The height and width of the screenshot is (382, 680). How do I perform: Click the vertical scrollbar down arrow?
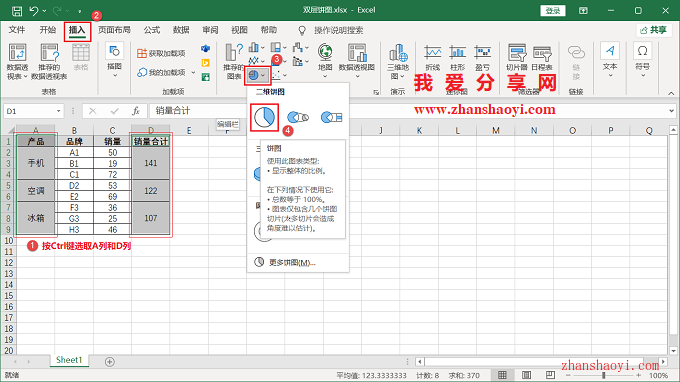(673, 351)
